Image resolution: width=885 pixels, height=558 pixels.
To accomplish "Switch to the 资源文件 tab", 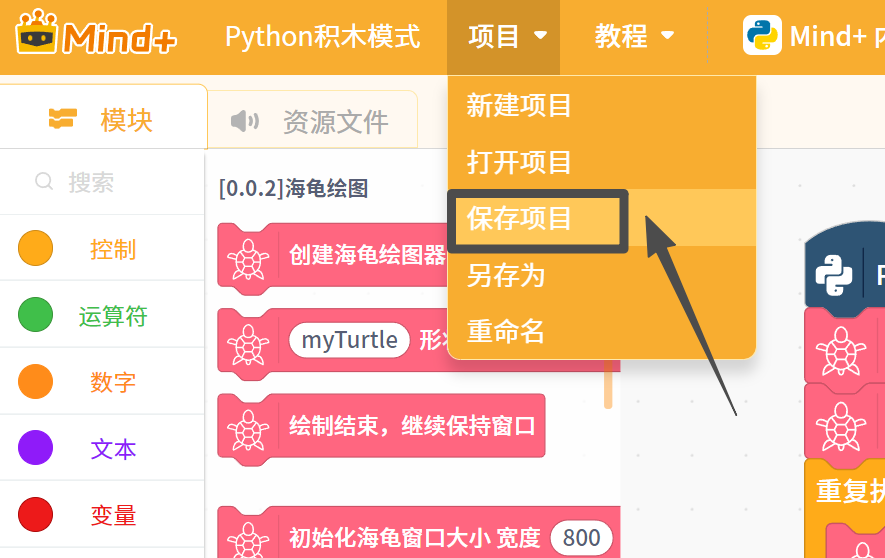I will point(312,121).
